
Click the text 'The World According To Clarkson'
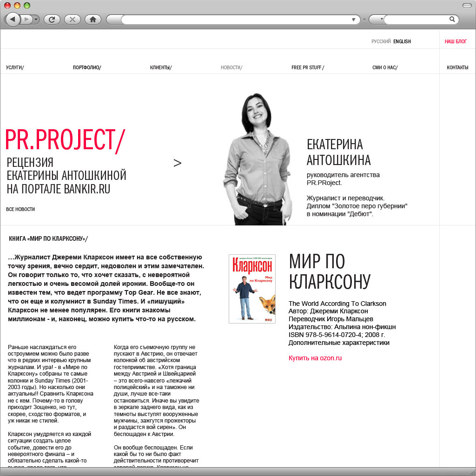pos(337,304)
